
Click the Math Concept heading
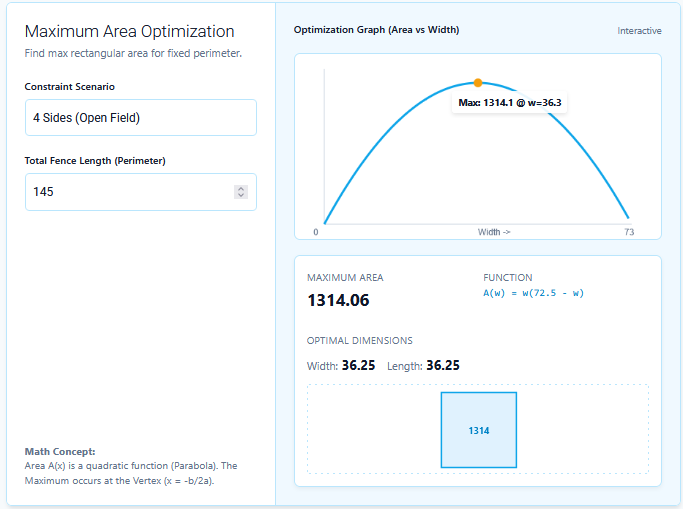pyautogui.click(x=60, y=452)
